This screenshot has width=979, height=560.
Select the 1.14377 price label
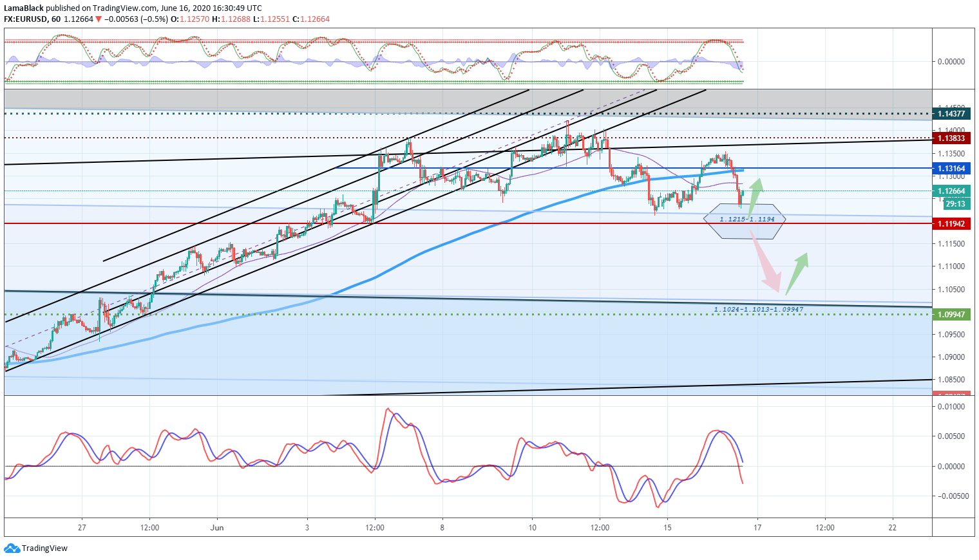point(951,114)
